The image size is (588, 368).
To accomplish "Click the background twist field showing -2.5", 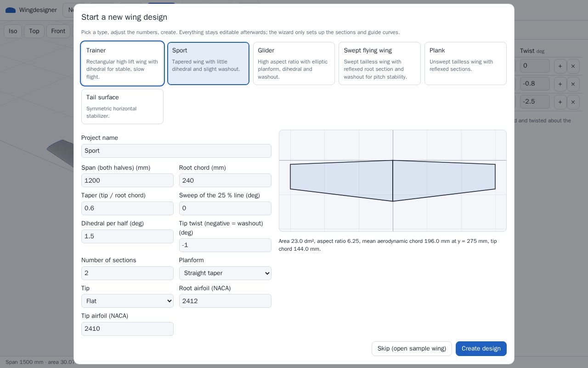I will (535, 102).
